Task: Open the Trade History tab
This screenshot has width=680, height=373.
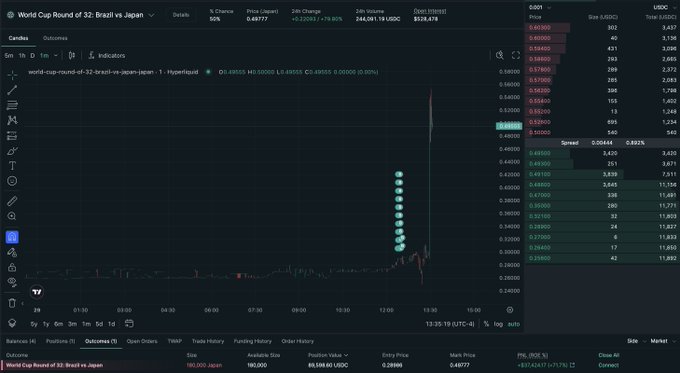Action: point(208,341)
